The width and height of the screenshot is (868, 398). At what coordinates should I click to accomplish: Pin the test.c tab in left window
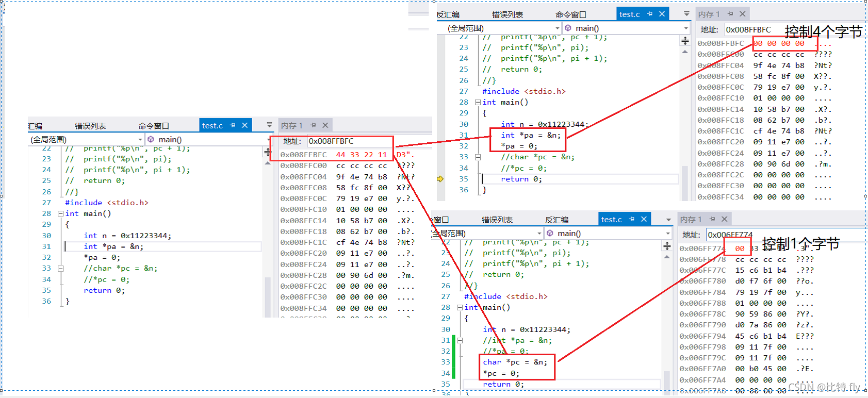click(x=233, y=125)
